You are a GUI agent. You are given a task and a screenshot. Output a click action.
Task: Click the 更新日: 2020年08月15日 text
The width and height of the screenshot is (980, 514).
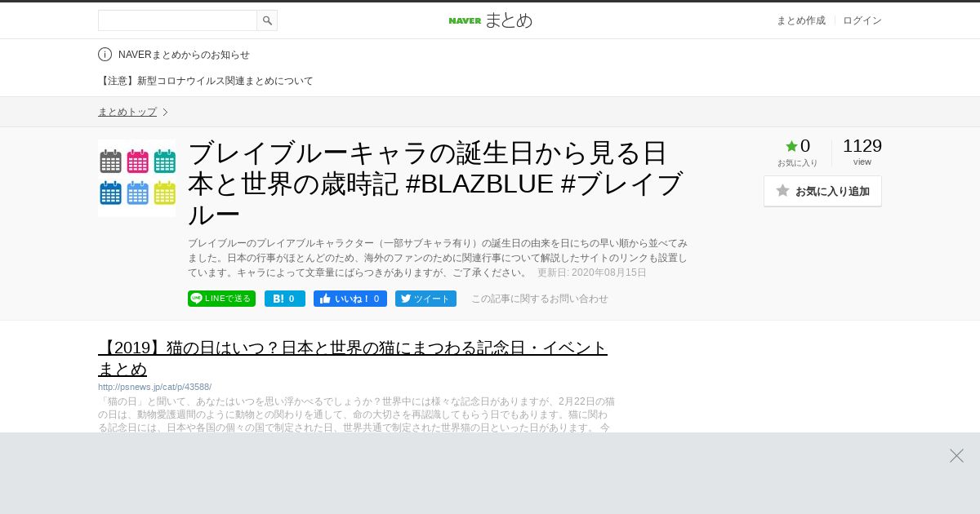click(x=592, y=273)
